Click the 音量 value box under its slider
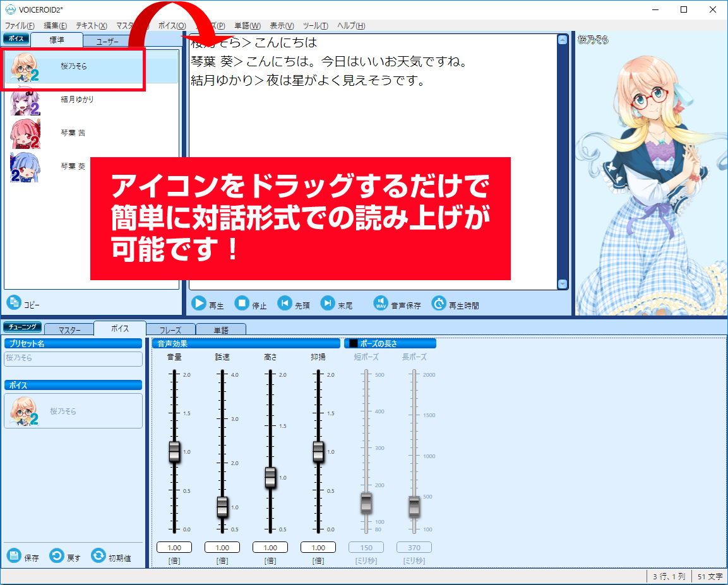Screen dimensions: 728x585 click(174, 547)
